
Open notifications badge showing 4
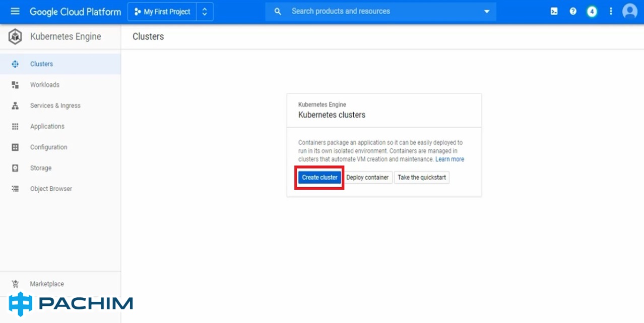click(x=592, y=11)
